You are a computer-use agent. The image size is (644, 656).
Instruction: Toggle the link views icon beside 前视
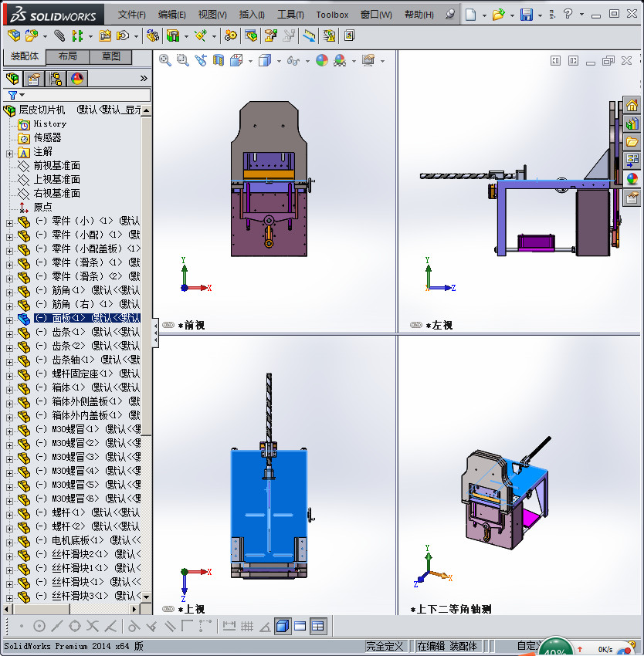pos(168,326)
